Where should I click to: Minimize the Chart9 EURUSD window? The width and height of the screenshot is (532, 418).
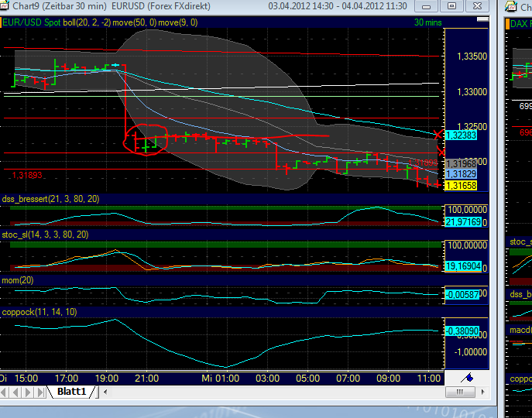pos(427,6)
